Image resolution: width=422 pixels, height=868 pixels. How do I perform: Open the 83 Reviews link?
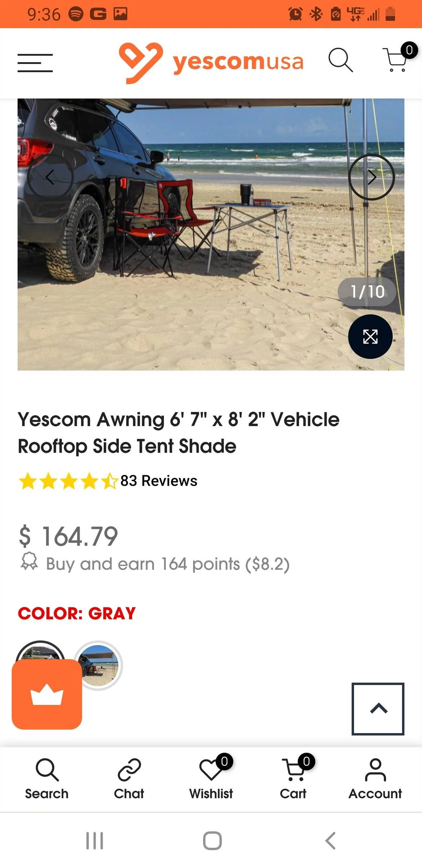click(x=158, y=481)
